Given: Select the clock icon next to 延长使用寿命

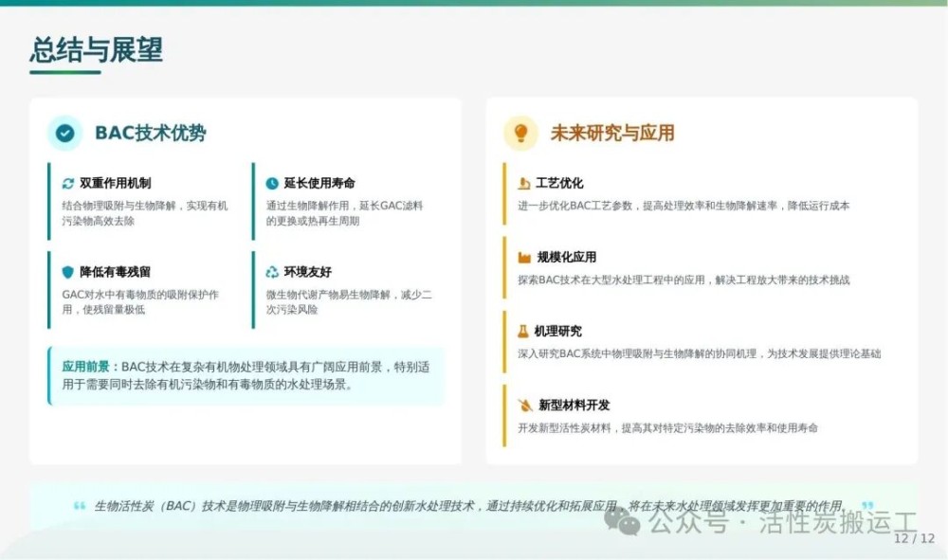Looking at the screenshot, I should coord(272,184).
